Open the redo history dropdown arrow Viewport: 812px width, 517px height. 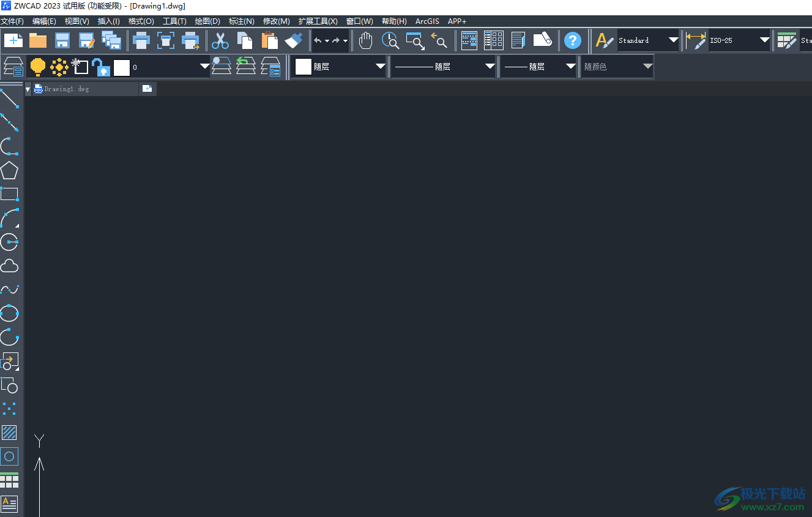[x=345, y=41]
